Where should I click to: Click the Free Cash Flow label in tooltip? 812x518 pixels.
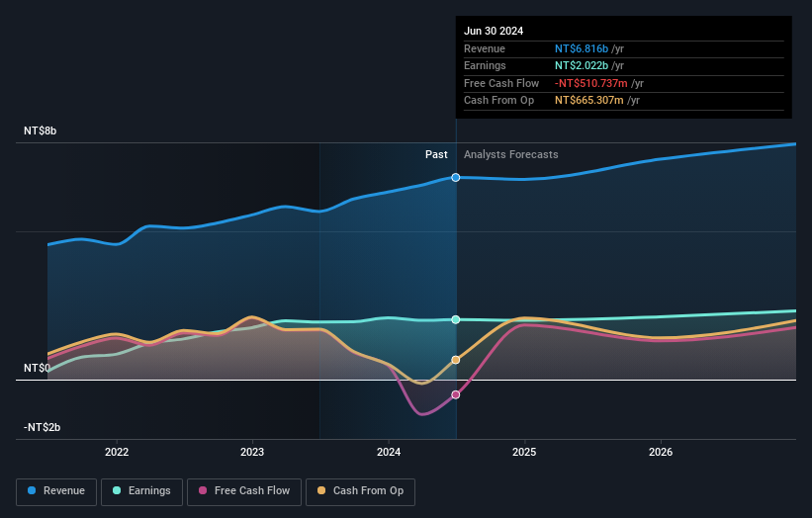click(501, 83)
